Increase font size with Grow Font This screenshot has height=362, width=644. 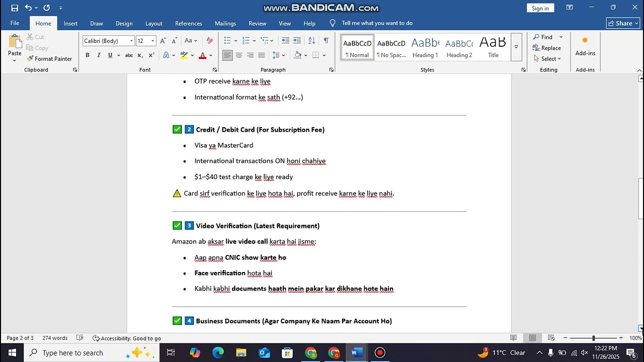[163, 41]
